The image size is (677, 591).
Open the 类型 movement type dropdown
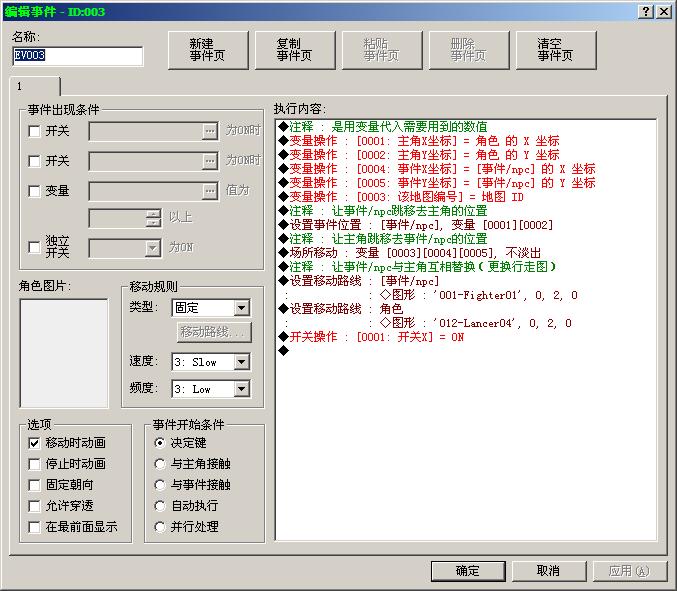(x=242, y=308)
